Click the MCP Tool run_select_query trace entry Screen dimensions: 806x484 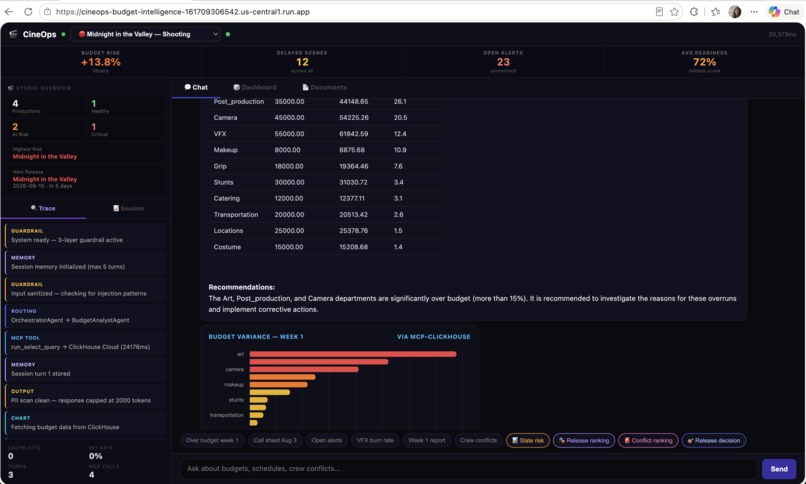(86, 342)
